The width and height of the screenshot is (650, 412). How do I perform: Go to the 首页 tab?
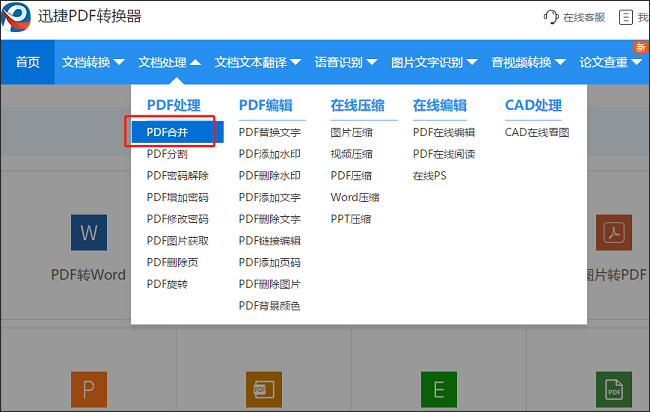pyautogui.click(x=28, y=62)
